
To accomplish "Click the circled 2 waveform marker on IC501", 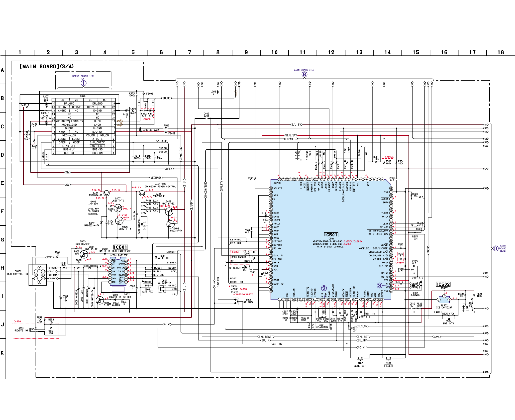I will pos(324,288).
